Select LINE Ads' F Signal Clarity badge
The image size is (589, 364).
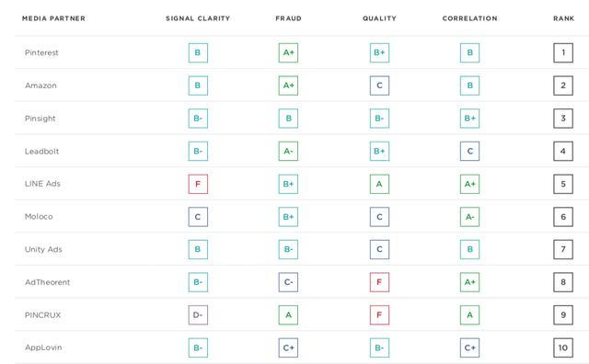click(x=198, y=184)
